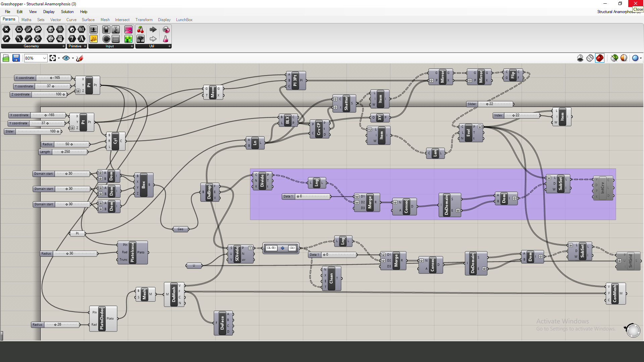The width and height of the screenshot is (644, 362).
Task: Click the X coordinate slider showing -165 at top
Action: click(x=43, y=78)
